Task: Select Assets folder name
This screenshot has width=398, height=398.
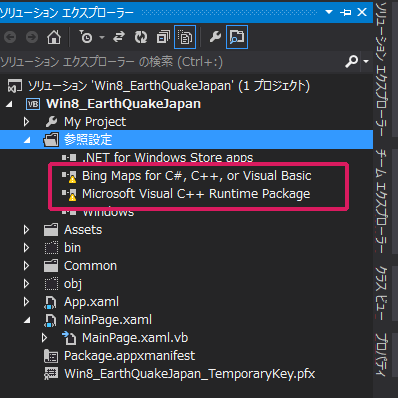Action: click(x=83, y=230)
